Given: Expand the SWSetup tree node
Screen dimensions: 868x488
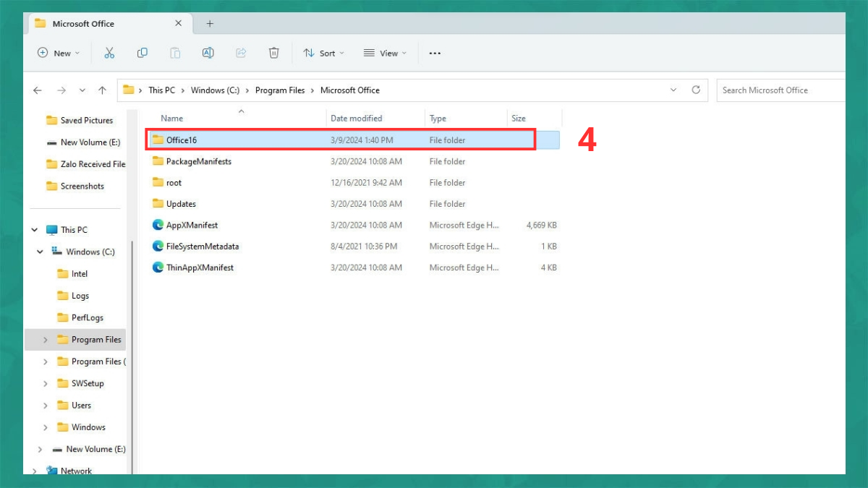Looking at the screenshot, I should pyautogui.click(x=46, y=383).
